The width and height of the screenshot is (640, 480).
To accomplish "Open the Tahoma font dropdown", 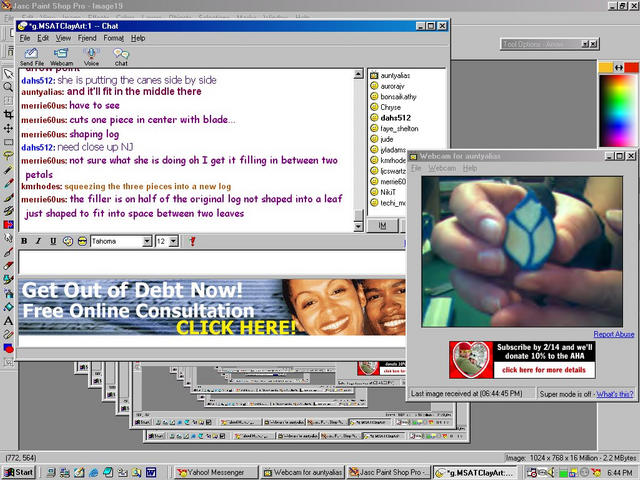I will point(147,241).
